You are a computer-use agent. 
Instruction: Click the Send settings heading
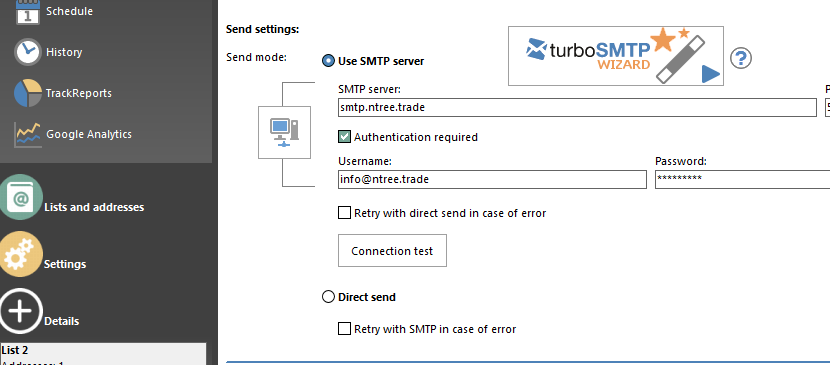pyautogui.click(x=263, y=29)
